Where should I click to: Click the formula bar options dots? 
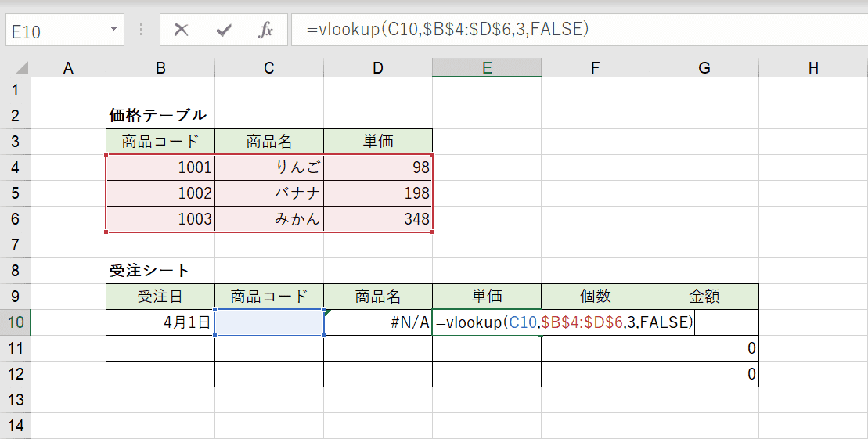[141, 30]
